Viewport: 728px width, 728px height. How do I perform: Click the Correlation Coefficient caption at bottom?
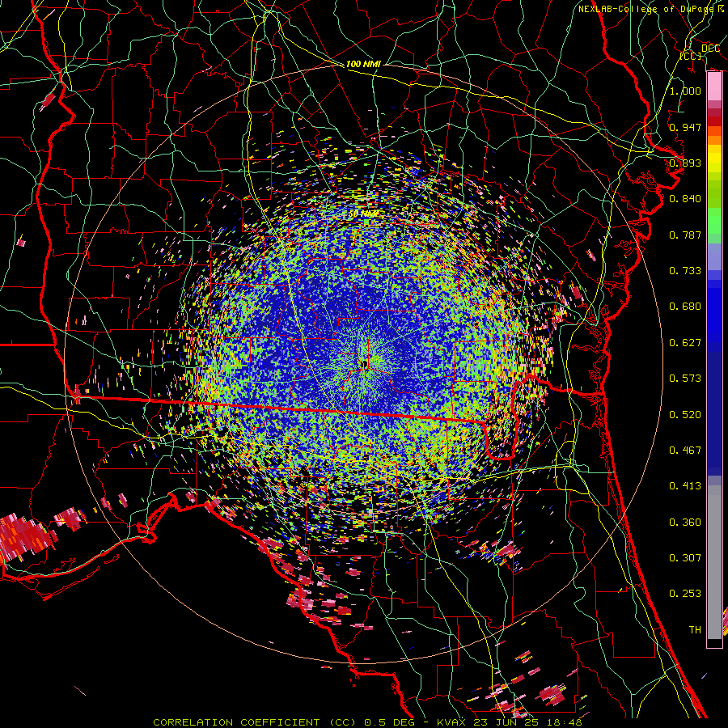[x=367, y=722]
